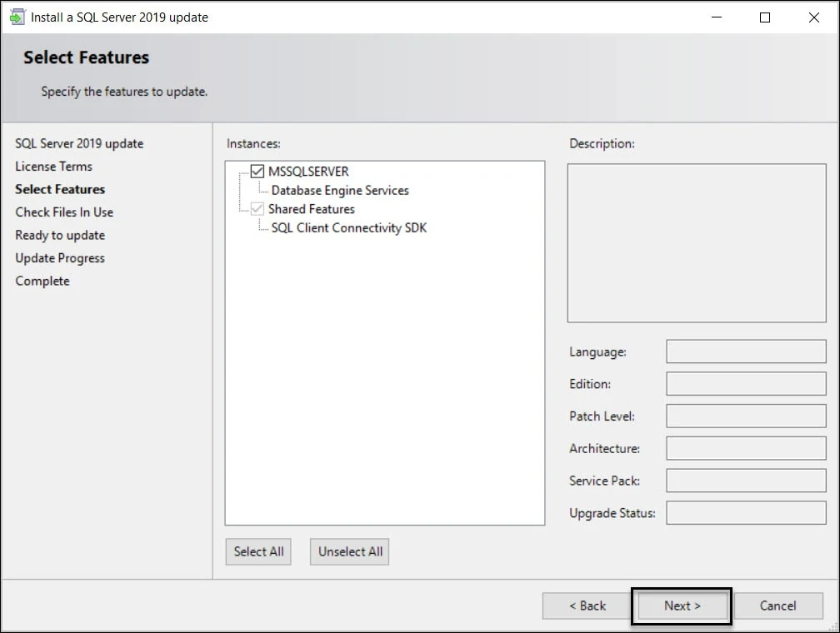Image resolution: width=840 pixels, height=633 pixels.
Task: Open the Ready to update step
Action: [60, 235]
